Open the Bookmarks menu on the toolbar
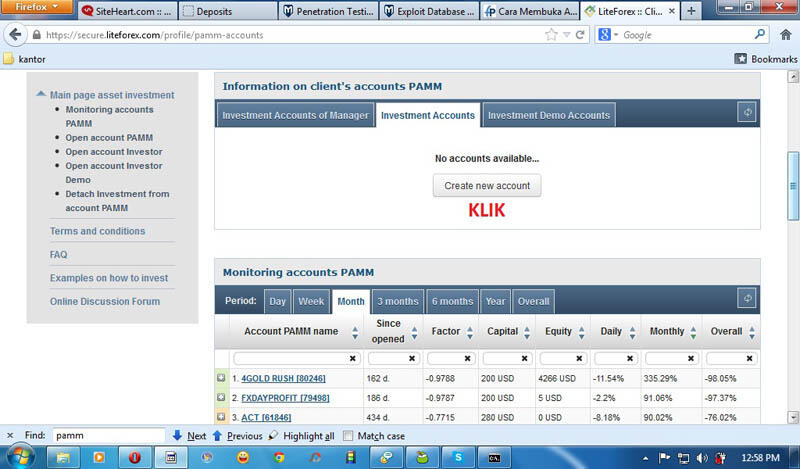800x469 pixels. [766, 59]
